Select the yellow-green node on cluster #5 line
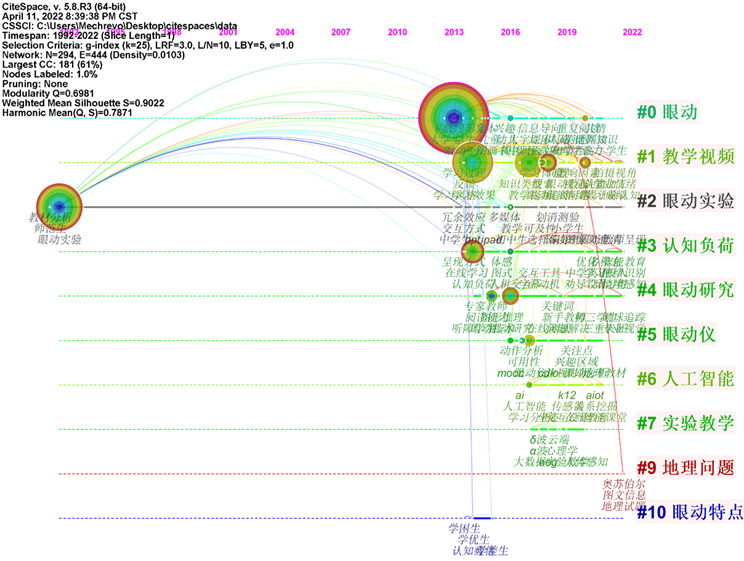Screen dimensions: 744x561 (x=529, y=340)
